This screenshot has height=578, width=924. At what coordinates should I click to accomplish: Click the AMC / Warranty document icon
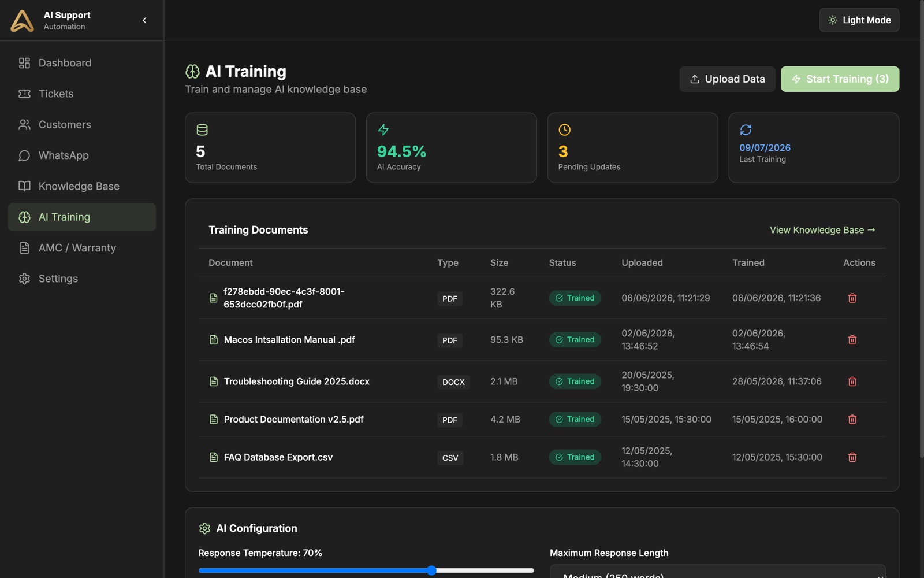pyautogui.click(x=24, y=248)
